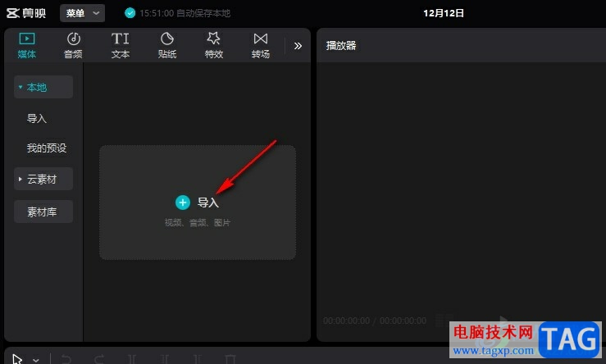Expand more tabs with the double chevron

[298, 46]
